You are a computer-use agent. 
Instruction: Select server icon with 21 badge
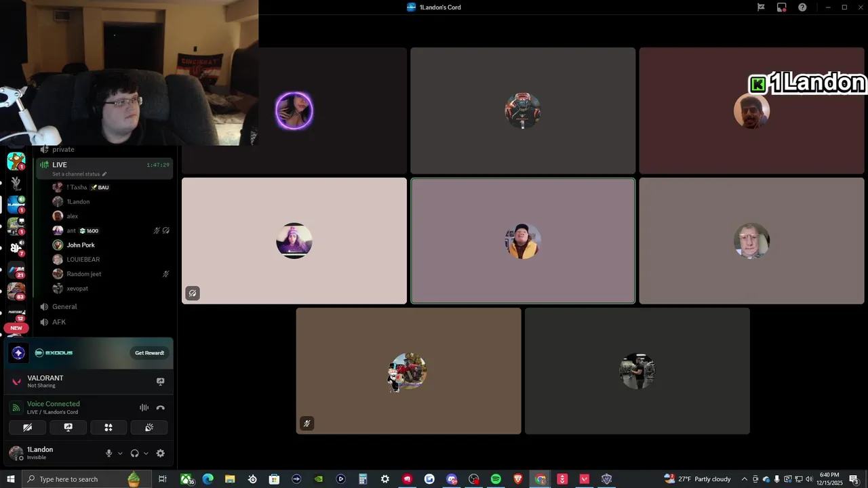[x=16, y=270]
